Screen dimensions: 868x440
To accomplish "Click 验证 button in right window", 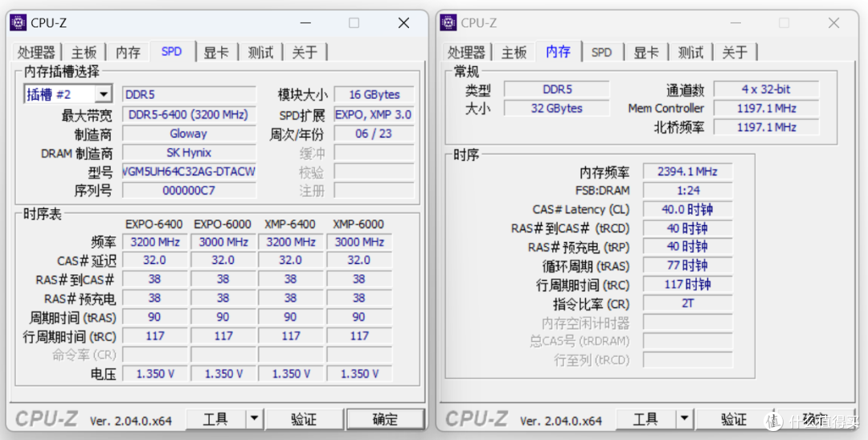I will click(x=734, y=419).
